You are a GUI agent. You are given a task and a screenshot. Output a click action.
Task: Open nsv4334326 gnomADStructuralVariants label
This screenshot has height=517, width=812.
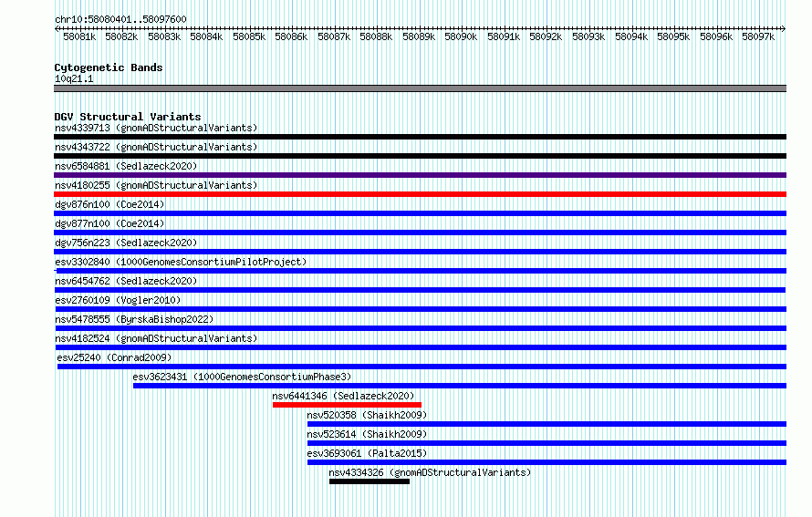(430, 472)
